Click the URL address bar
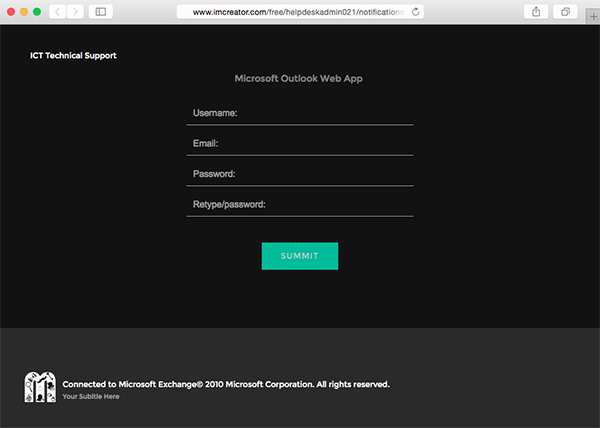Image resolution: width=600 pixels, height=428 pixels. pyautogui.click(x=300, y=12)
